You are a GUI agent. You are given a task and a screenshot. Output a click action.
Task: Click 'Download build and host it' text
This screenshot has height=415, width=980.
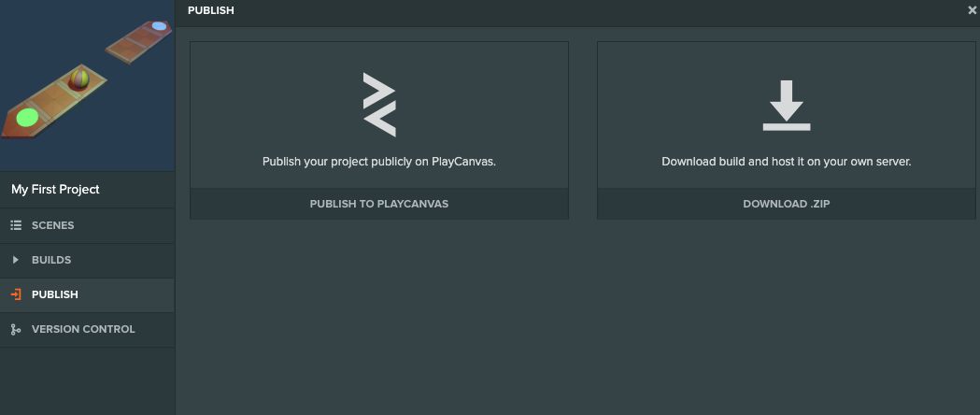(x=787, y=162)
